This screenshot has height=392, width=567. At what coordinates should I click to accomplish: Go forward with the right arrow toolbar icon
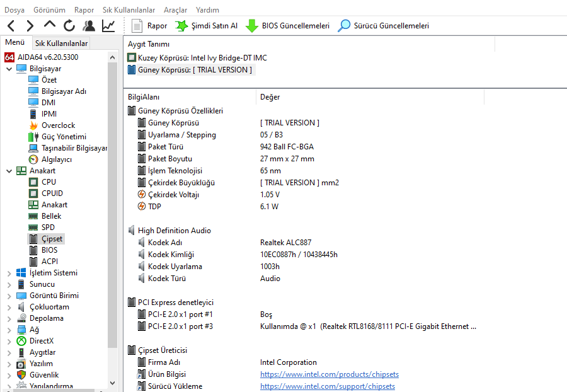point(30,26)
